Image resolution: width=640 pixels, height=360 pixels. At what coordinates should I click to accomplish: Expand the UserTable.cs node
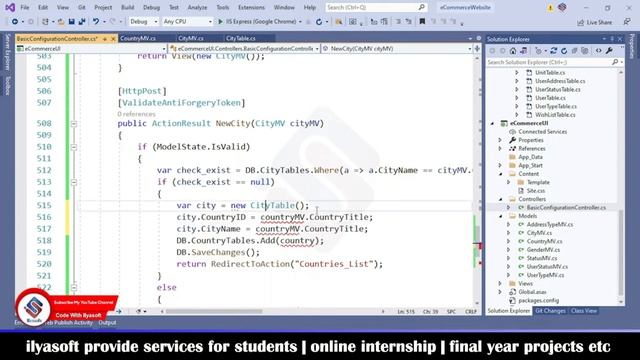(x=517, y=98)
